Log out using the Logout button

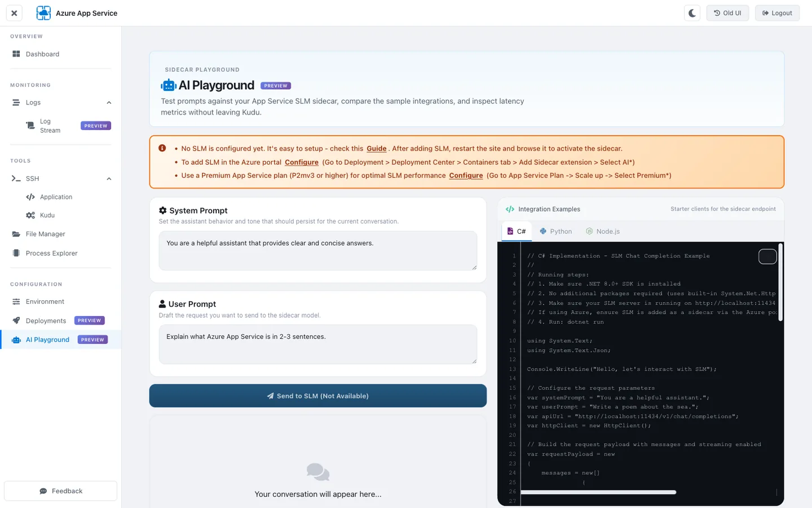pyautogui.click(x=777, y=13)
